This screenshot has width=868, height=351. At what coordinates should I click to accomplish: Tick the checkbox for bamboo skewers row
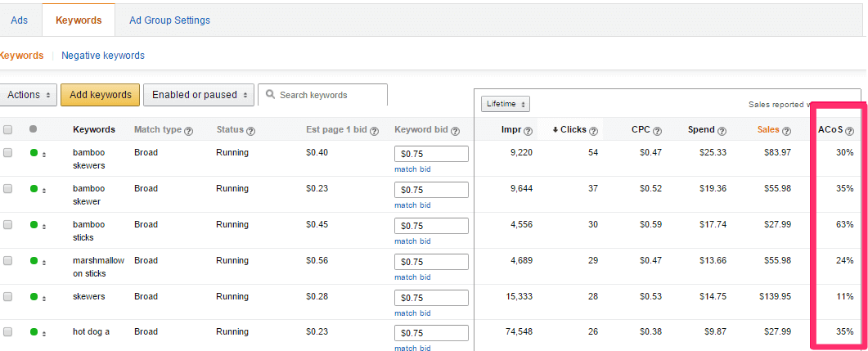click(x=7, y=153)
